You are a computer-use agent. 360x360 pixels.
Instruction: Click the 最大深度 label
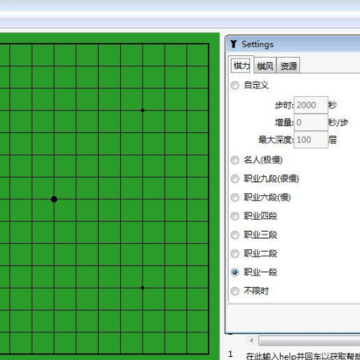(276, 140)
